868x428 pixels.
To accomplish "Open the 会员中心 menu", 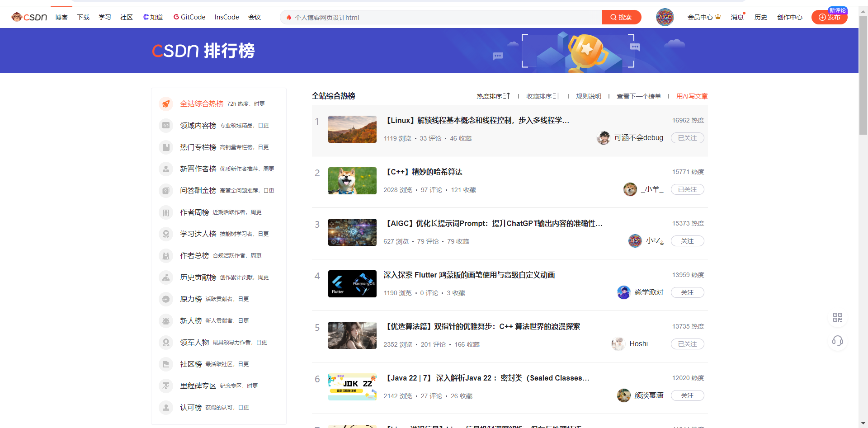I will (704, 17).
